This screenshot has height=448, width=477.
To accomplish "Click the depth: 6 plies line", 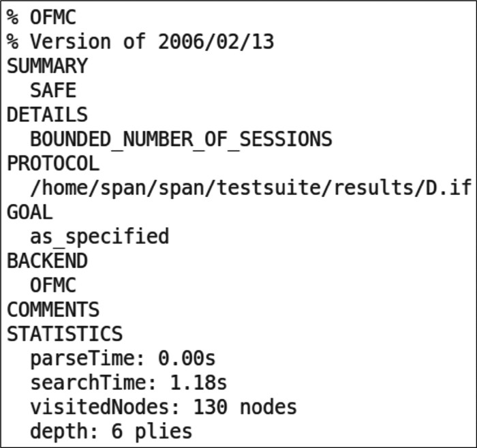I will [x=111, y=431].
